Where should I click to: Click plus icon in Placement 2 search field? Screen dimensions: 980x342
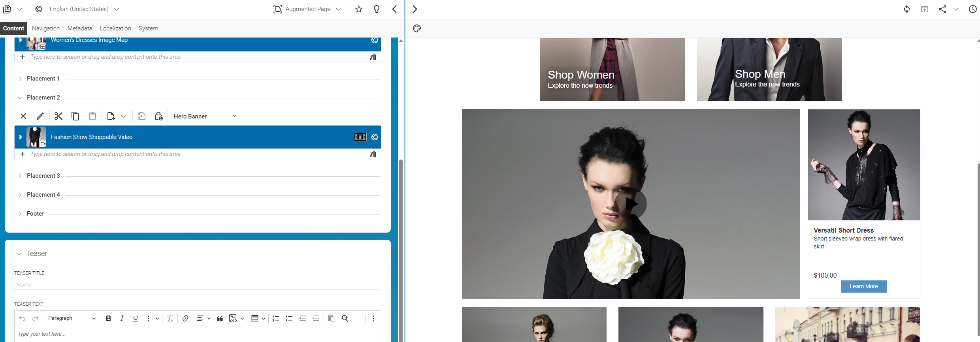[x=23, y=154]
